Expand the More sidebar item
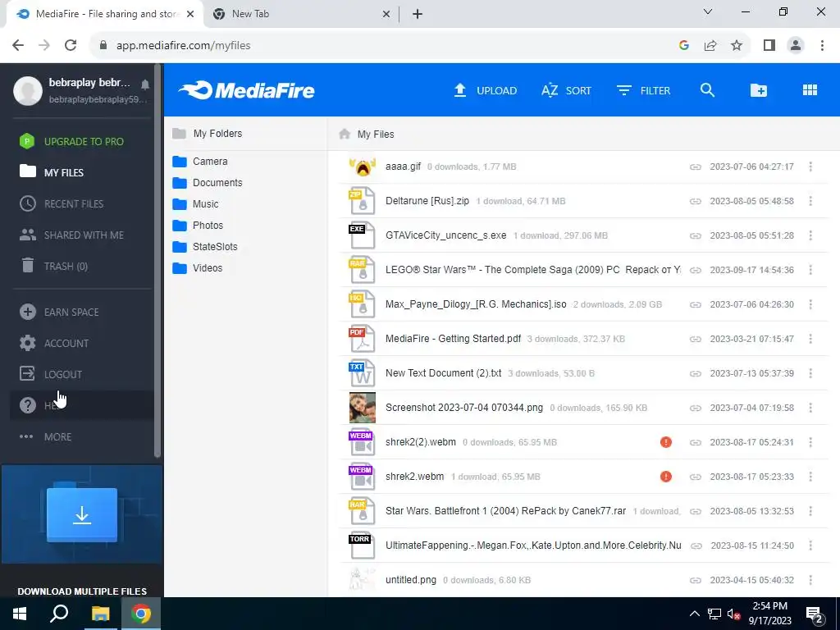The height and width of the screenshot is (630, 840). click(46, 436)
